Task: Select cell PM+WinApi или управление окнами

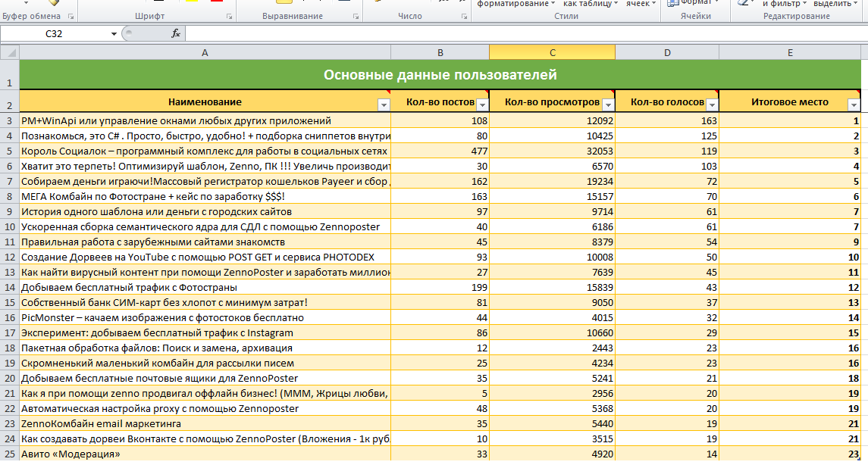Action: click(205, 120)
